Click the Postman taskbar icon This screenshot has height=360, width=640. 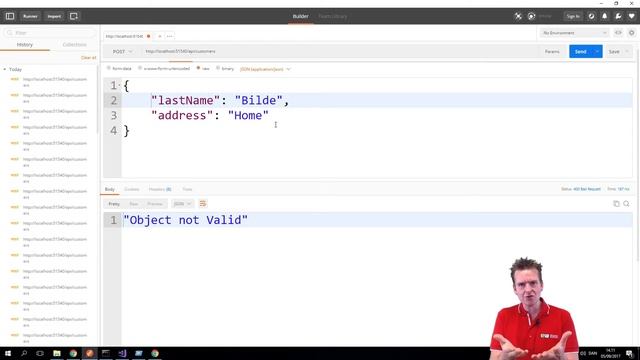(89, 353)
